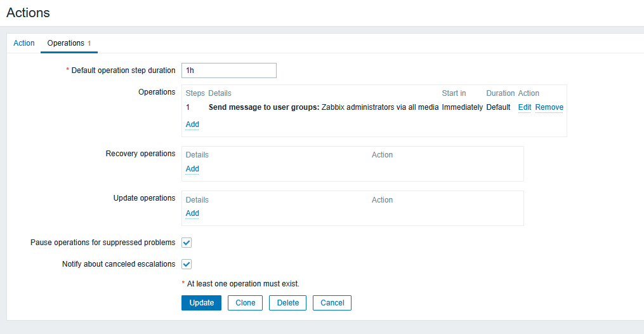The height and width of the screenshot is (334, 644).
Task: Add an Update operation
Action: pos(192,213)
